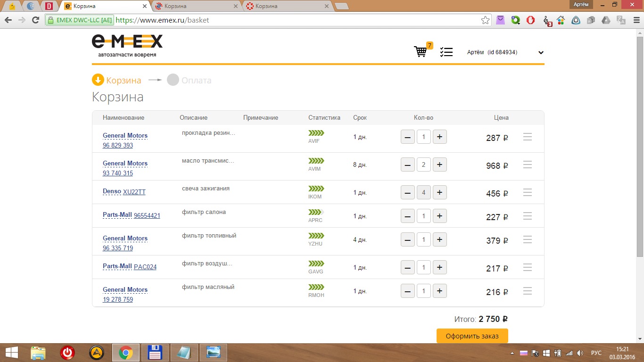The height and width of the screenshot is (362, 644).
Task: Reload the current page
Action: pyautogui.click(x=35, y=20)
